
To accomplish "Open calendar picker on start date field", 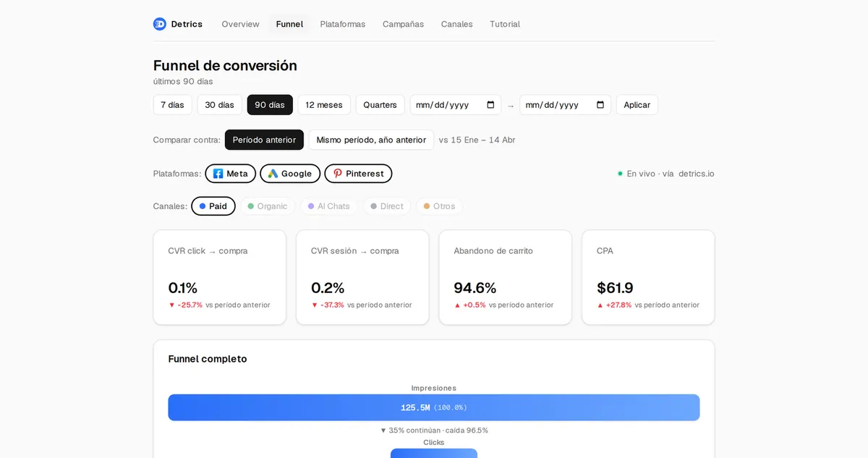I will tap(490, 105).
